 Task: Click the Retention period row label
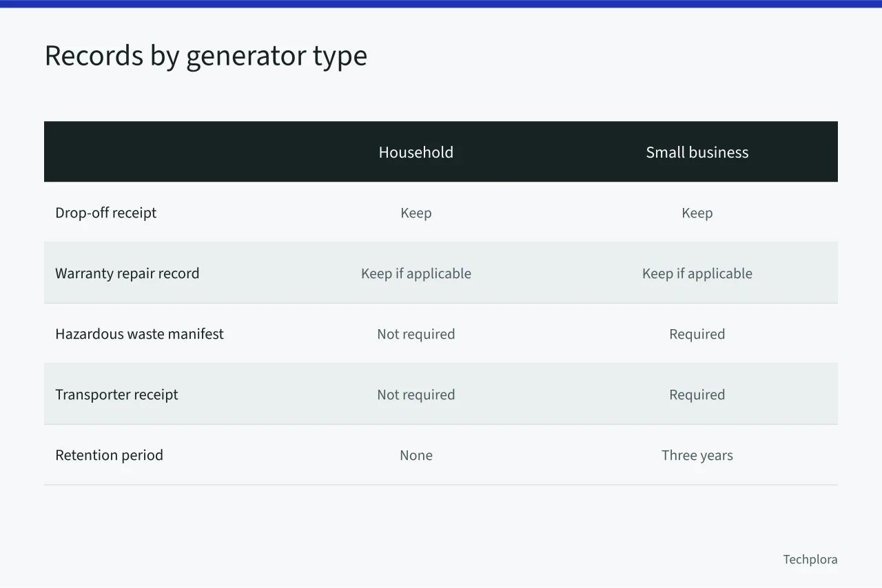pyautogui.click(x=110, y=455)
